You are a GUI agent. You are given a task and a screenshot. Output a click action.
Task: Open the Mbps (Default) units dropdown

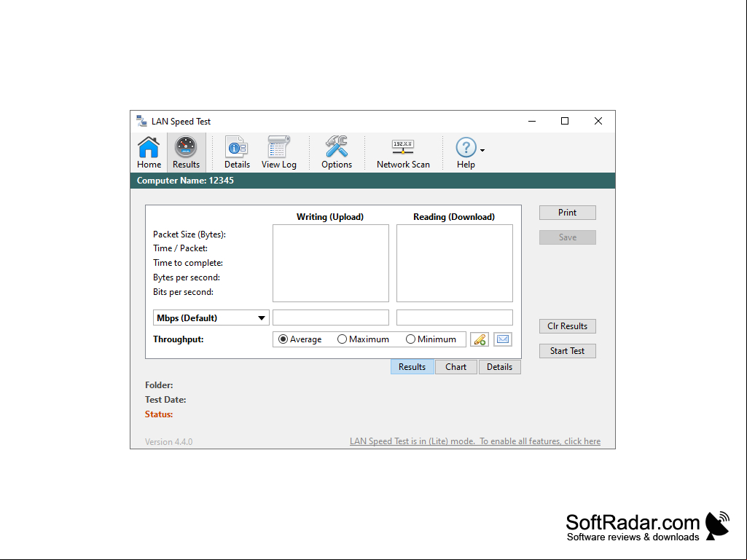click(x=211, y=318)
